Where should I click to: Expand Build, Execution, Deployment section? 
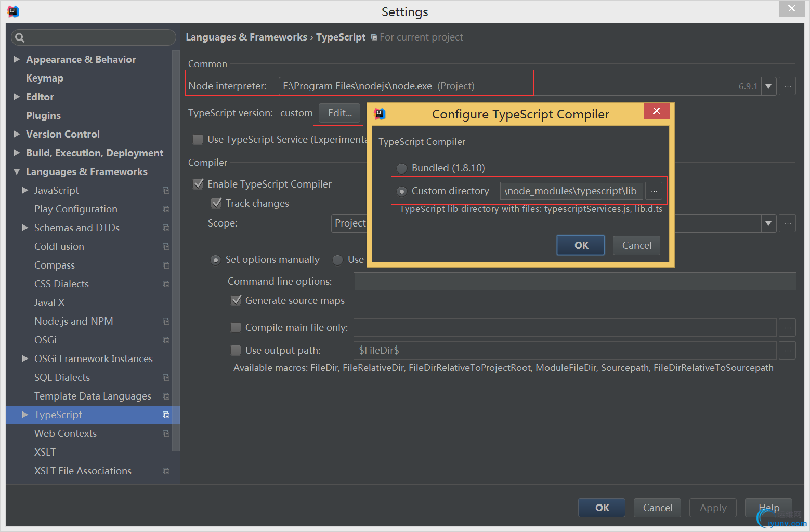(17, 153)
